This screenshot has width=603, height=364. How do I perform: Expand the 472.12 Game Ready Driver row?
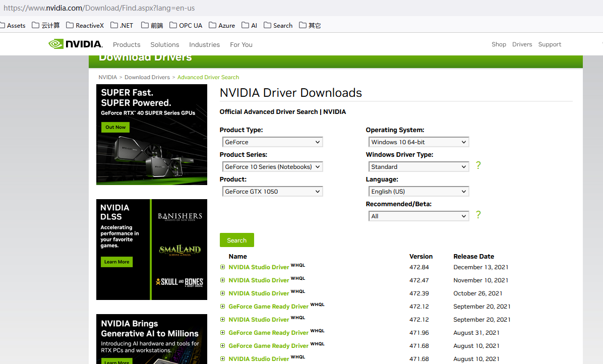[223, 307]
